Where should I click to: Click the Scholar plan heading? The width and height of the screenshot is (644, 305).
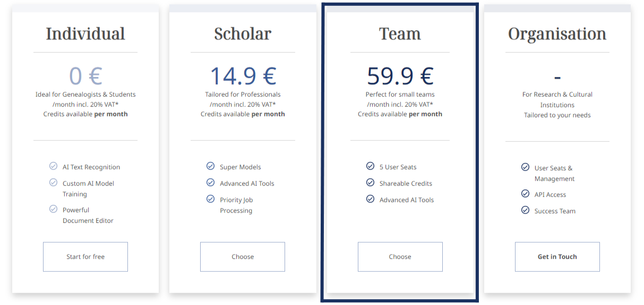click(243, 34)
